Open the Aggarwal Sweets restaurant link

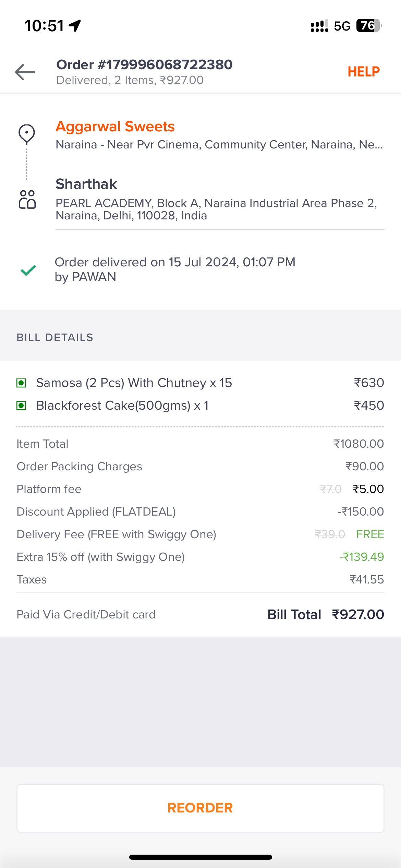(115, 126)
